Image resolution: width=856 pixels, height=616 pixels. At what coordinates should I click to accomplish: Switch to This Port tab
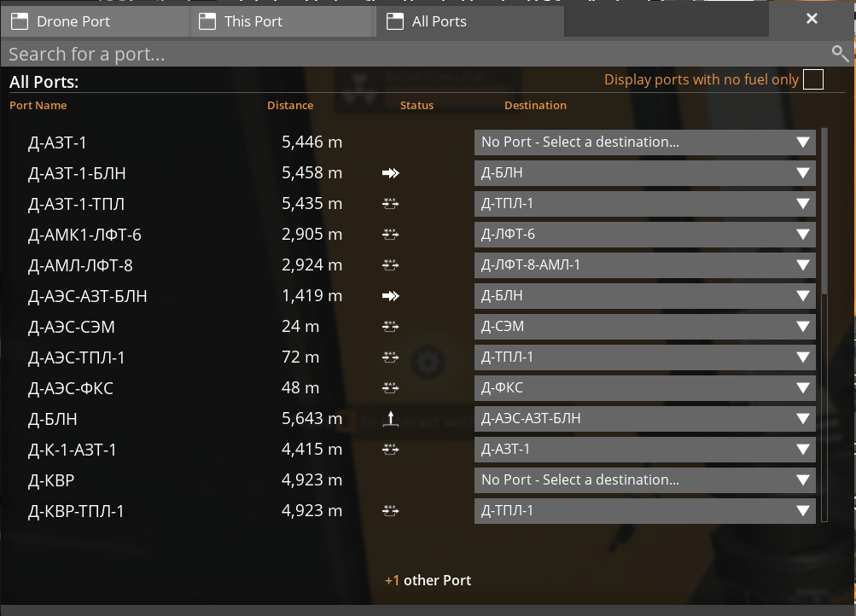[x=282, y=21]
